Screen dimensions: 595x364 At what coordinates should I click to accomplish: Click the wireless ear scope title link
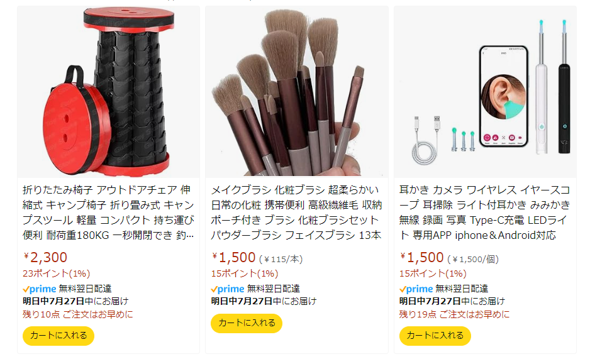pyautogui.click(x=484, y=212)
